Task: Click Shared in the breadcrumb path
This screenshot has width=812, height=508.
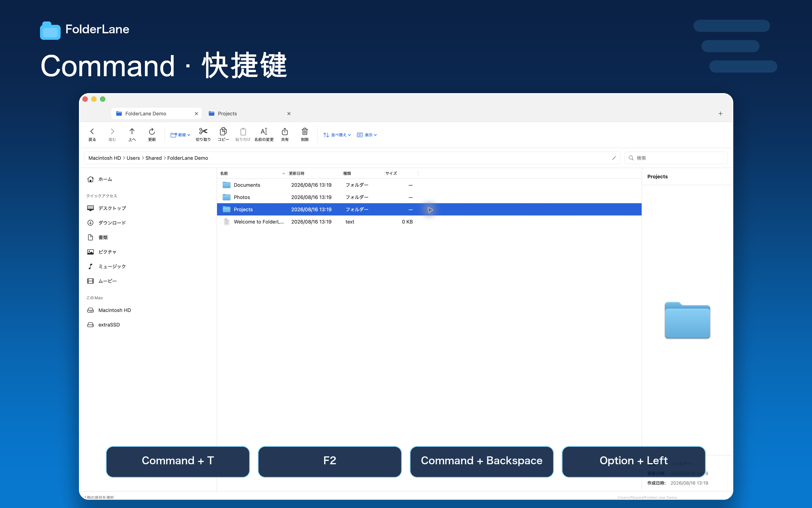Action: pyautogui.click(x=154, y=158)
